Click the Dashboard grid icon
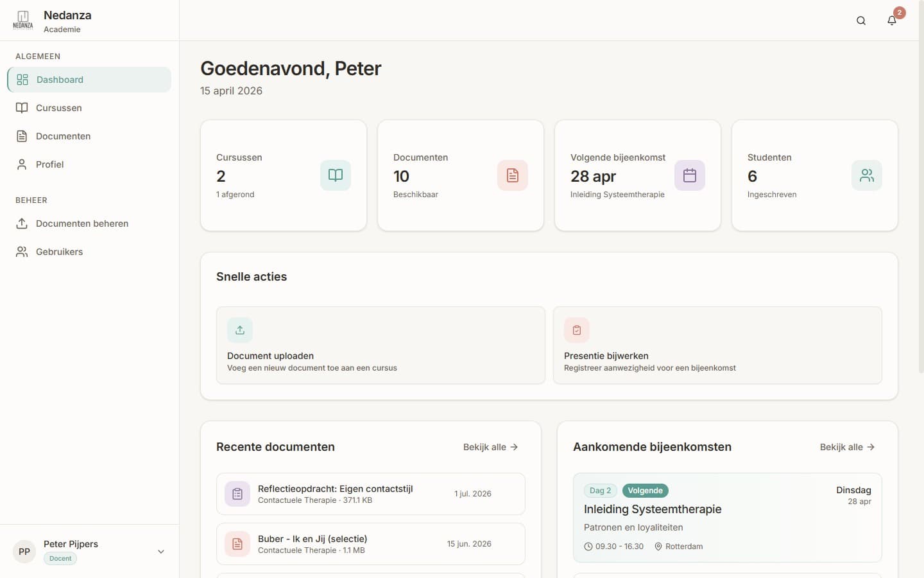Screen dimensions: 924x578 (x=22, y=80)
